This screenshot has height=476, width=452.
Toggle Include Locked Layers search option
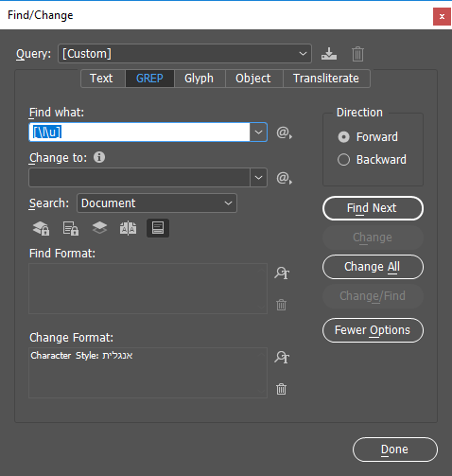(x=41, y=228)
